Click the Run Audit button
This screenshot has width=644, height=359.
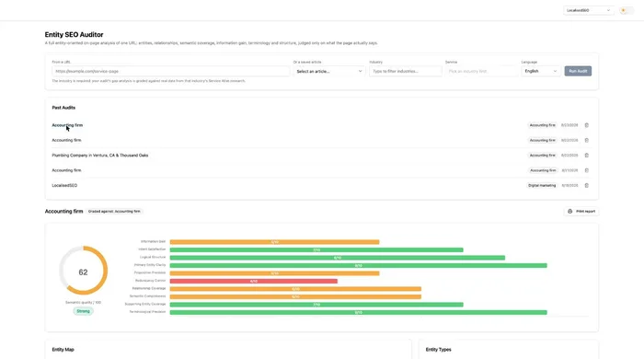click(x=578, y=71)
